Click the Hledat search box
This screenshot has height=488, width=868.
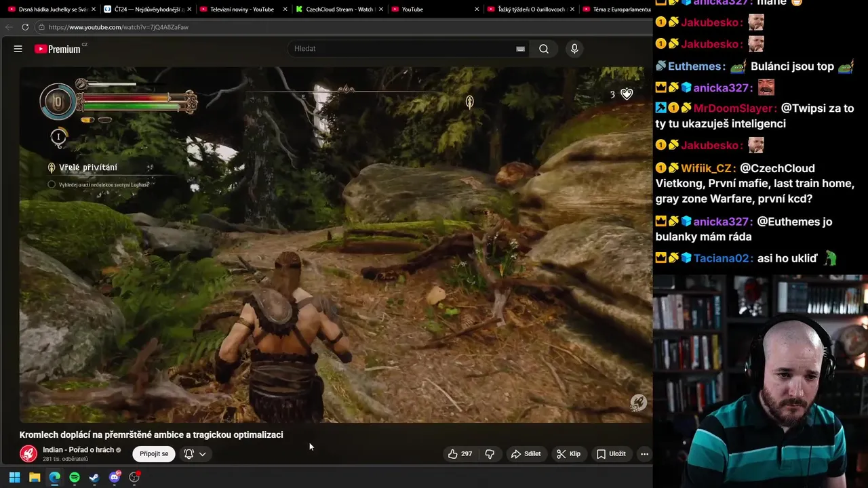403,49
